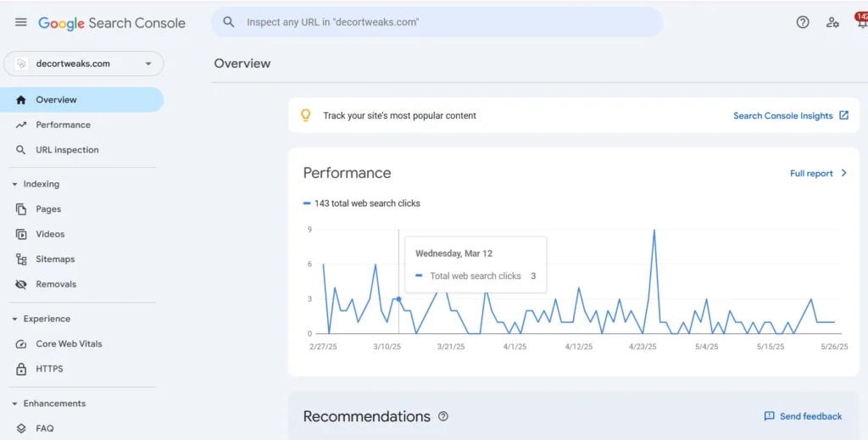Click the Core Web Vitals gauge icon

[x=21, y=344]
